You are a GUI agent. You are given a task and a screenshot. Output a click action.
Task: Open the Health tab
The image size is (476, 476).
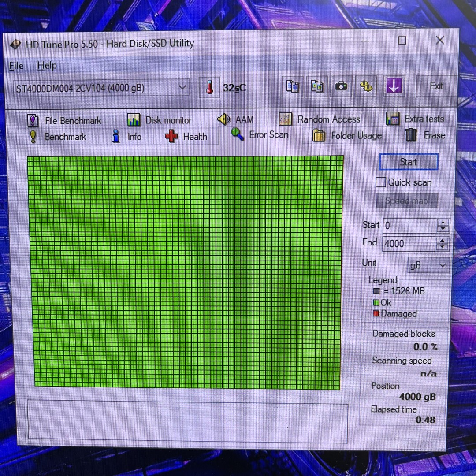pos(186,137)
